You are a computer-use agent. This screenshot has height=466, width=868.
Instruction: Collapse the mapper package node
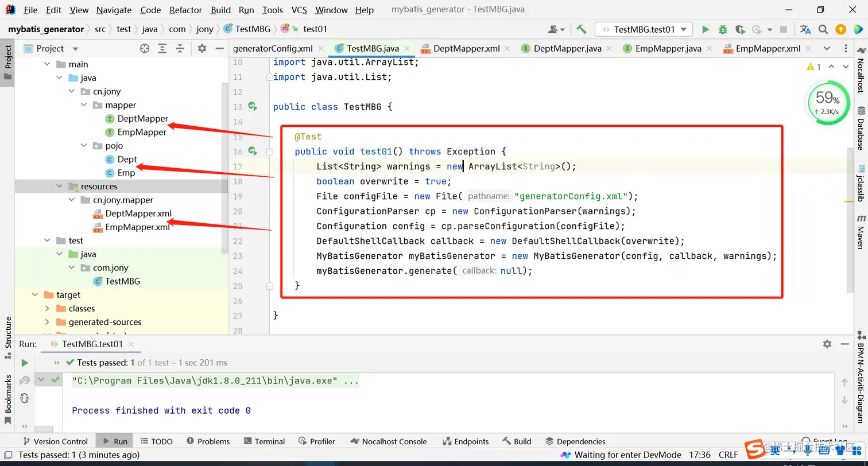pyautogui.click(x=84, y=105)
